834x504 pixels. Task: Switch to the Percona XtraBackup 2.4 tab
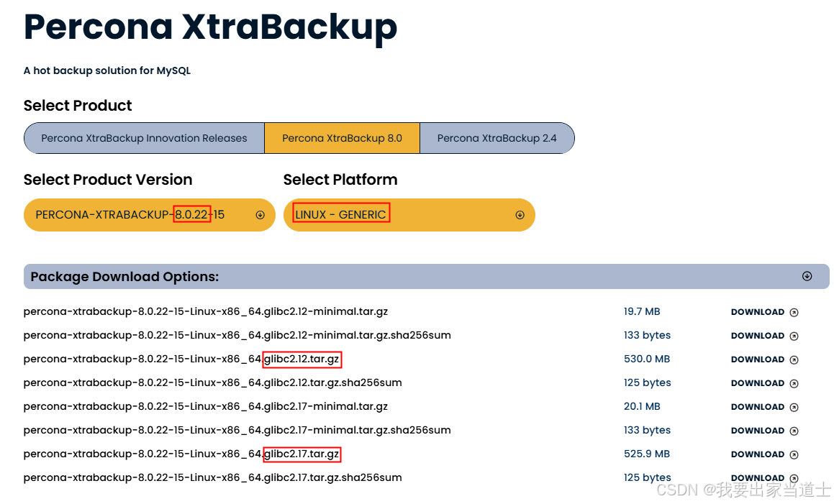[x=497, y=138]
